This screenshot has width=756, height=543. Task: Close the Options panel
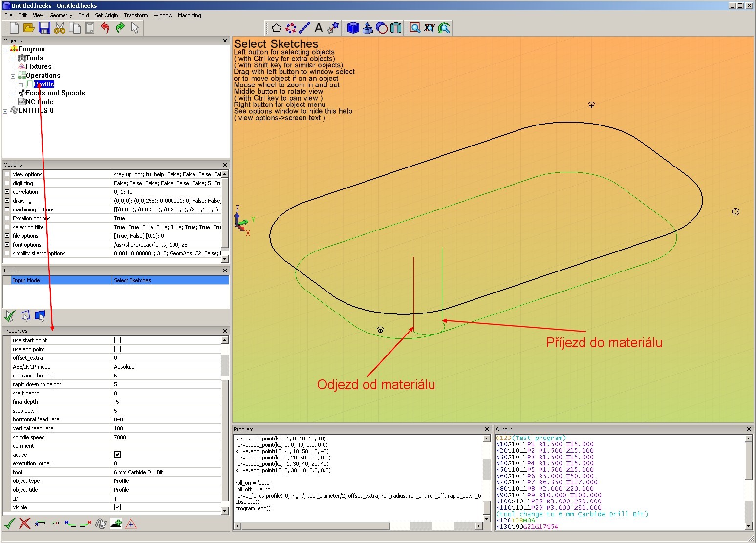click(x=225, y=165)
